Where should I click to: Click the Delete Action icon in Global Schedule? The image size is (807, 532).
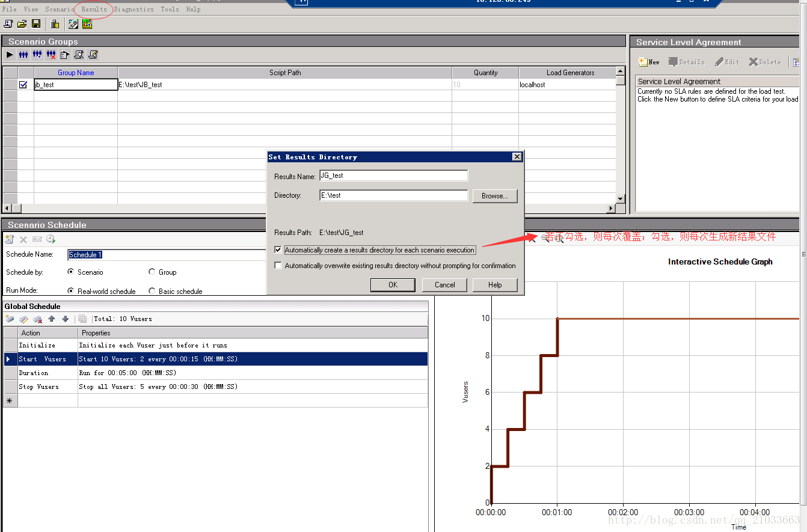point(37,319)
